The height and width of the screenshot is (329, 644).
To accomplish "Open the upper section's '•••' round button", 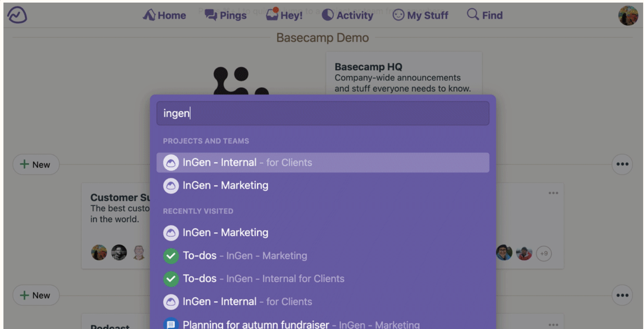I will (x=622, y=164).
